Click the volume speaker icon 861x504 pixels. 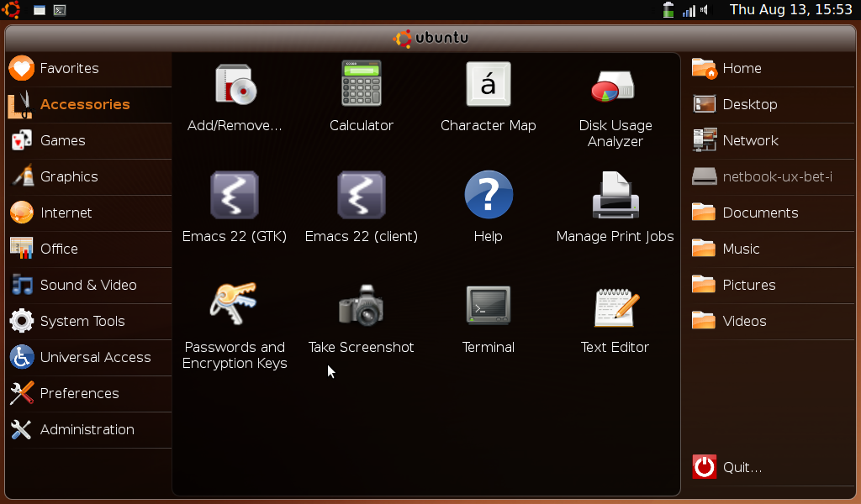point(705,10)
